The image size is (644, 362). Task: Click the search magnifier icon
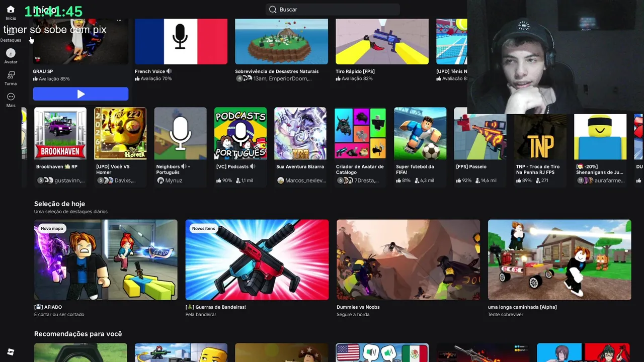[x=273, y=10]
